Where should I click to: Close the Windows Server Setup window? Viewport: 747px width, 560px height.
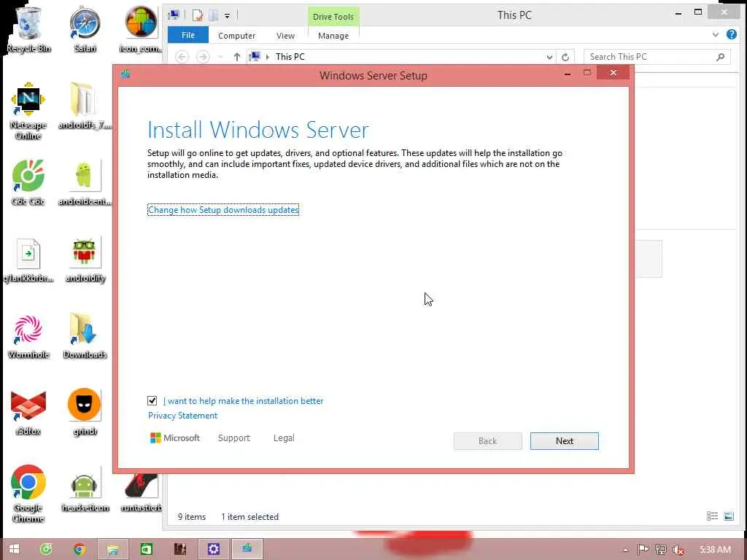[613, 72]
